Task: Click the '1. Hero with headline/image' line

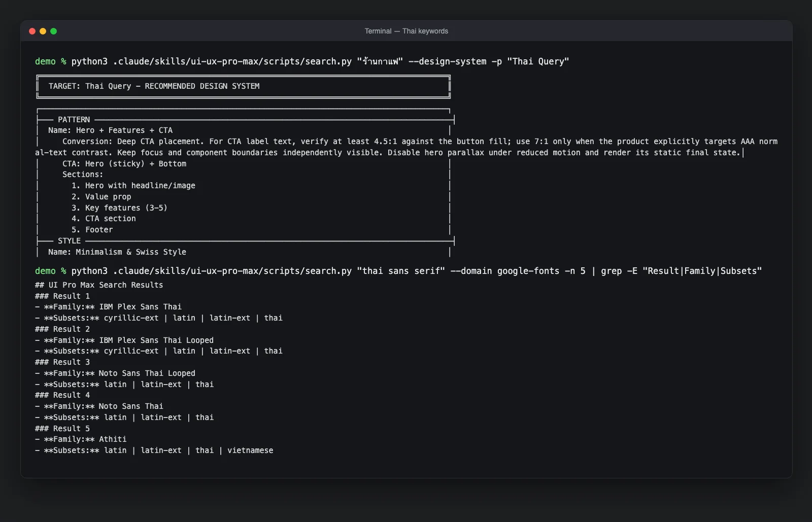Action: [133, 186]
